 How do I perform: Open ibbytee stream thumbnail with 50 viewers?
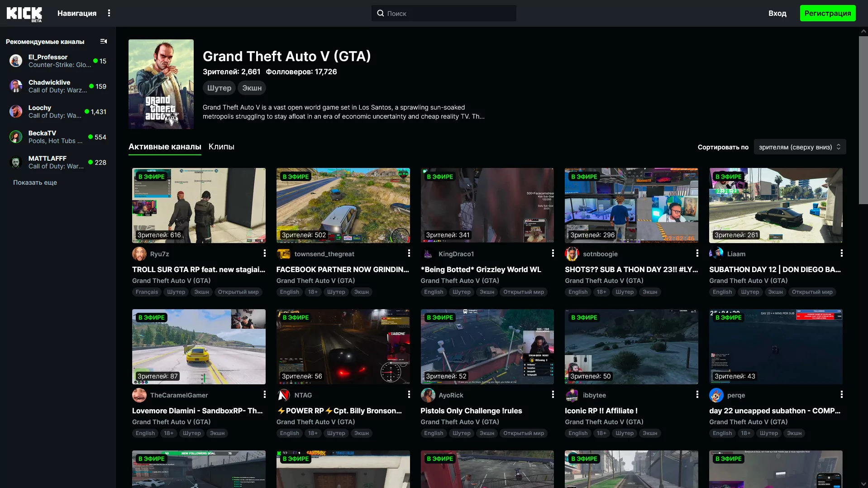tap(631, 347)
